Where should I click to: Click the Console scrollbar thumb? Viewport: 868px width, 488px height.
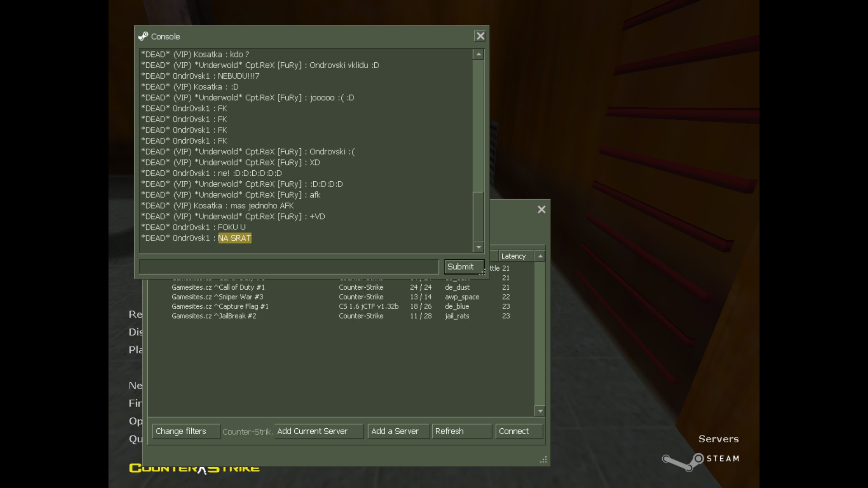point(478,216)
